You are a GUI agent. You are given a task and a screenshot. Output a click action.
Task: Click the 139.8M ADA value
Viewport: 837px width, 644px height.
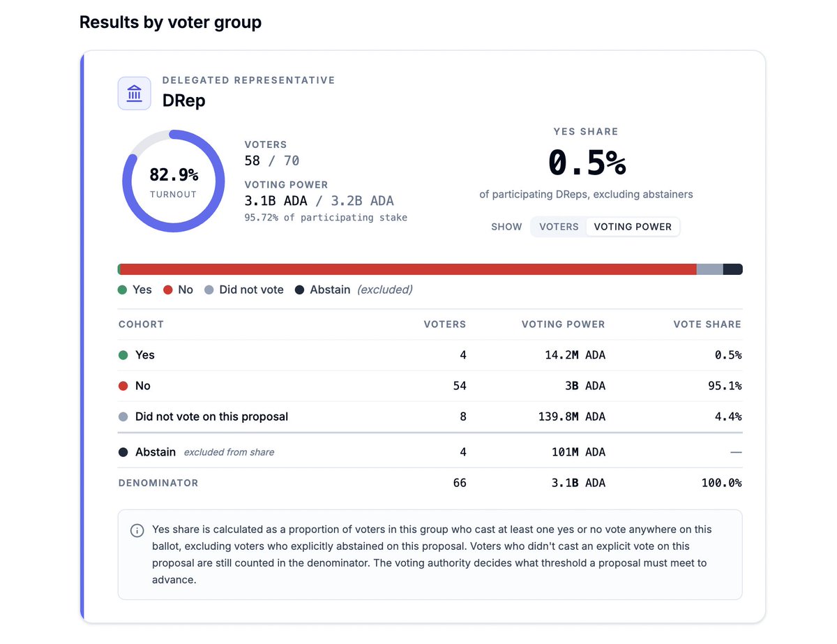[x=573, y=417]
